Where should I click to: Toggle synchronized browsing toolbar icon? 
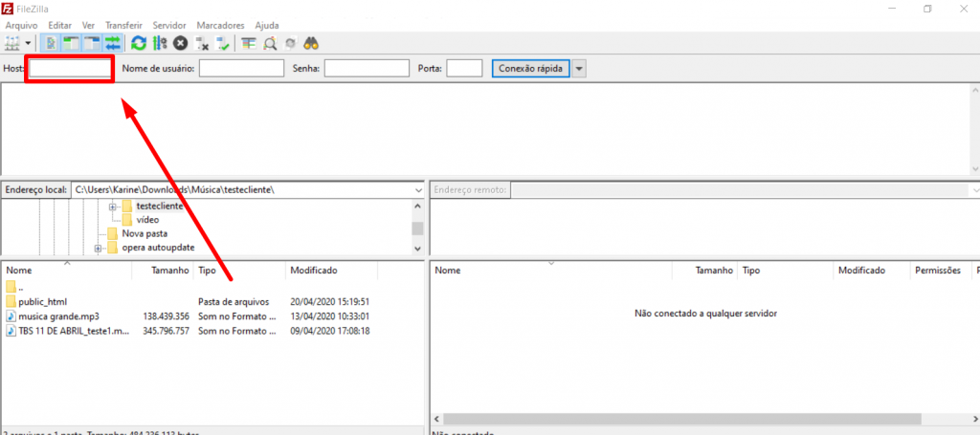point(291,43)
